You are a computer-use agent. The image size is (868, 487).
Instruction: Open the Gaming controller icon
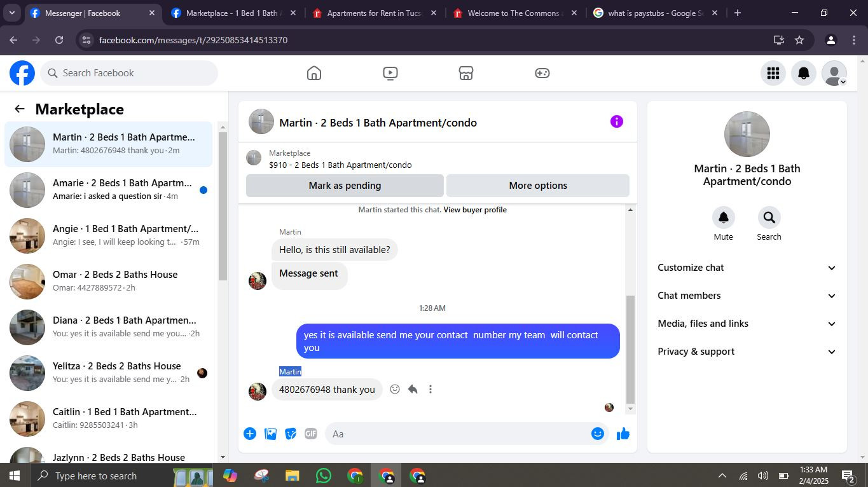[542, 73]
